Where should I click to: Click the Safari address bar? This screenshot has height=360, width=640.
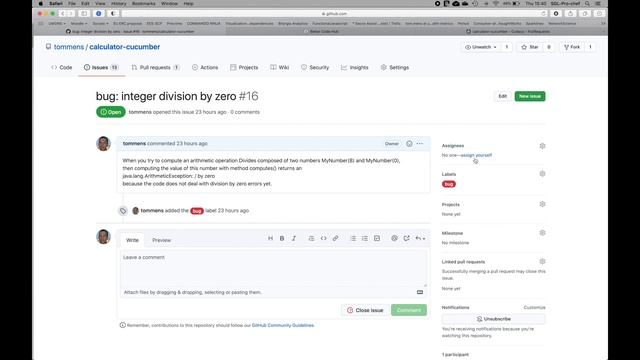tap(334, 13)
